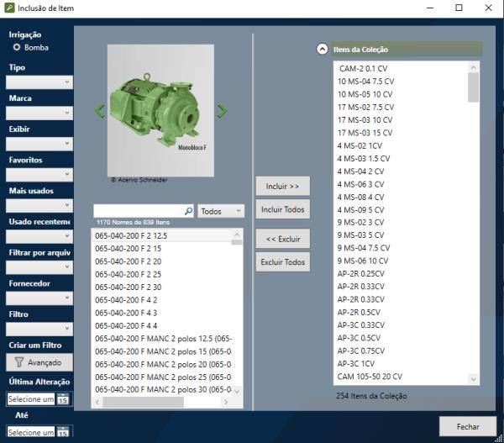
Task: Select the Bomba radio button
Action: point(16,48)
